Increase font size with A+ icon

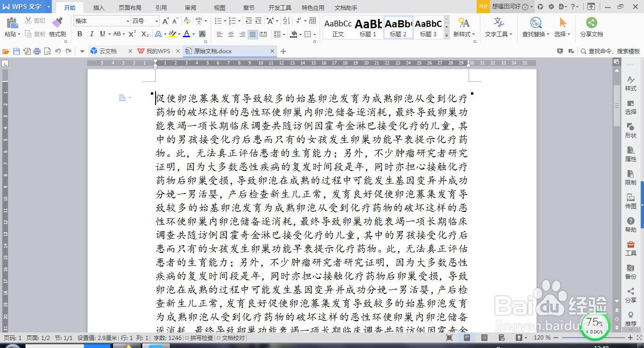pyautogui.click(x=165, y=21)
